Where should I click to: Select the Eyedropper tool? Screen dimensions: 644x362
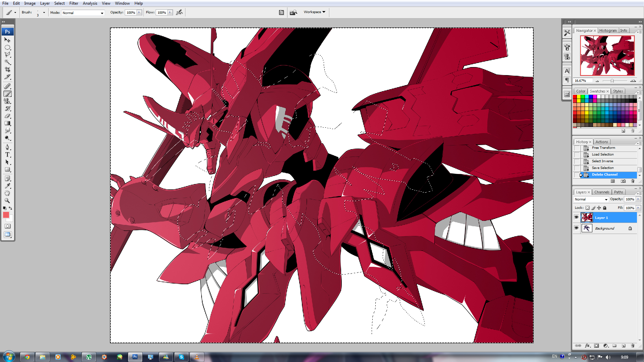(7, 186)
